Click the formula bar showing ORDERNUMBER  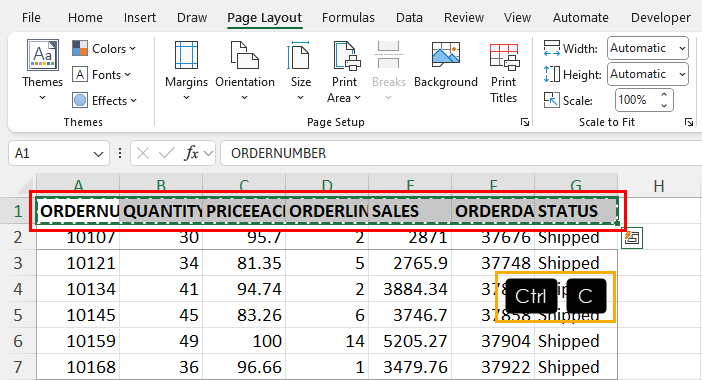coord(461,154)
